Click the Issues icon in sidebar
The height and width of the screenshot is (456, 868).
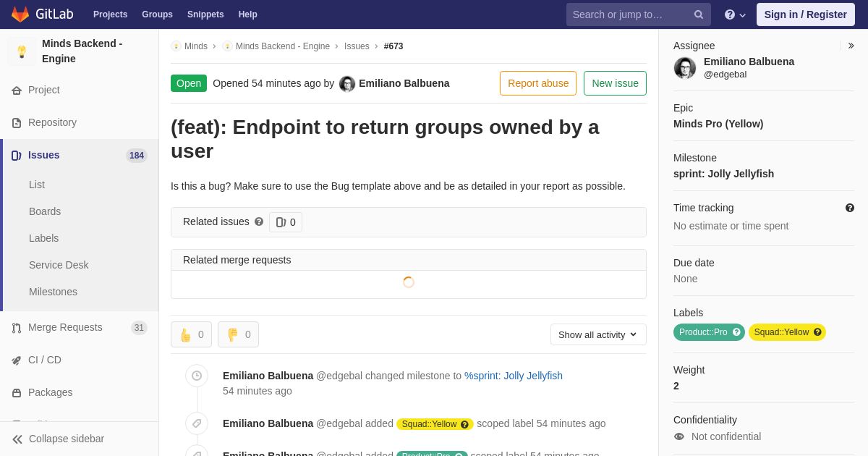pyautogui.click(x=17, y=156)
